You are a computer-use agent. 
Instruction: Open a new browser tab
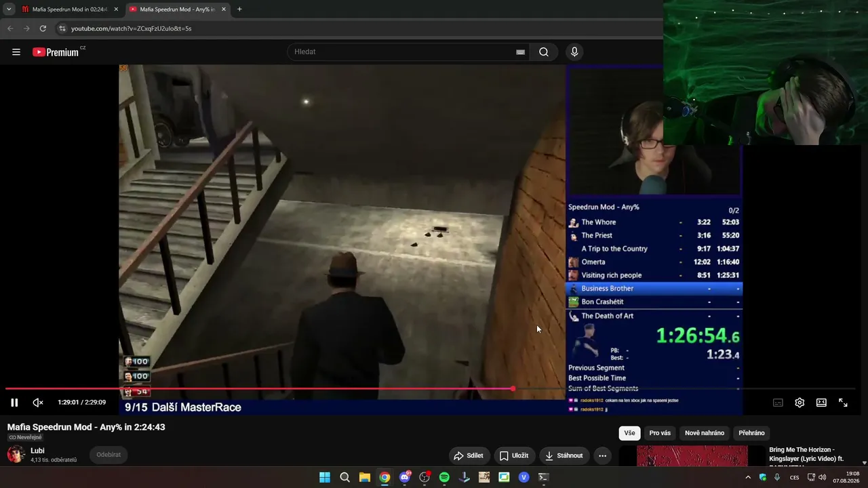point(239,9)
